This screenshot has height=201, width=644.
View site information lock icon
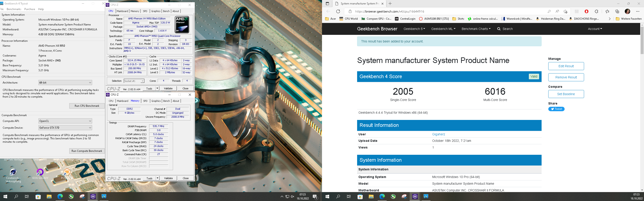click(350, 11)
